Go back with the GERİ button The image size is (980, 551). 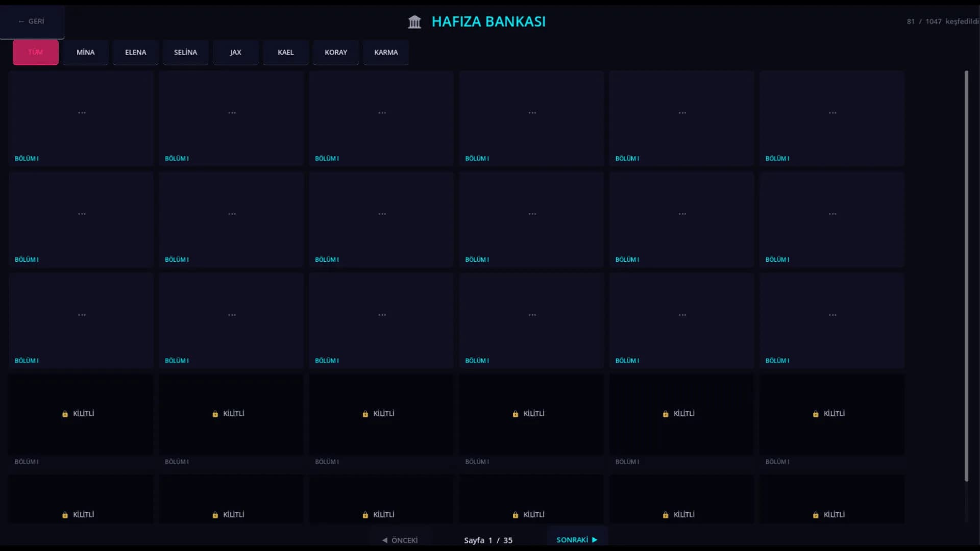pos(32,21)
